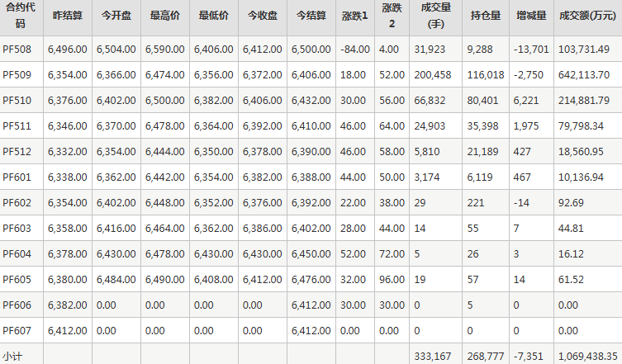
Task: Click the 最低价 column header
Action: click(214, 16)
